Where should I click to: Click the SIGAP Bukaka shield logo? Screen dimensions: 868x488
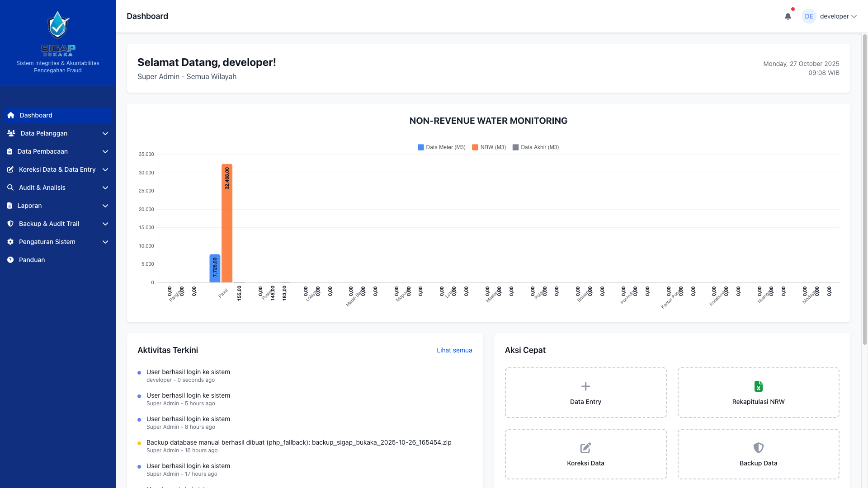(58, 25)
